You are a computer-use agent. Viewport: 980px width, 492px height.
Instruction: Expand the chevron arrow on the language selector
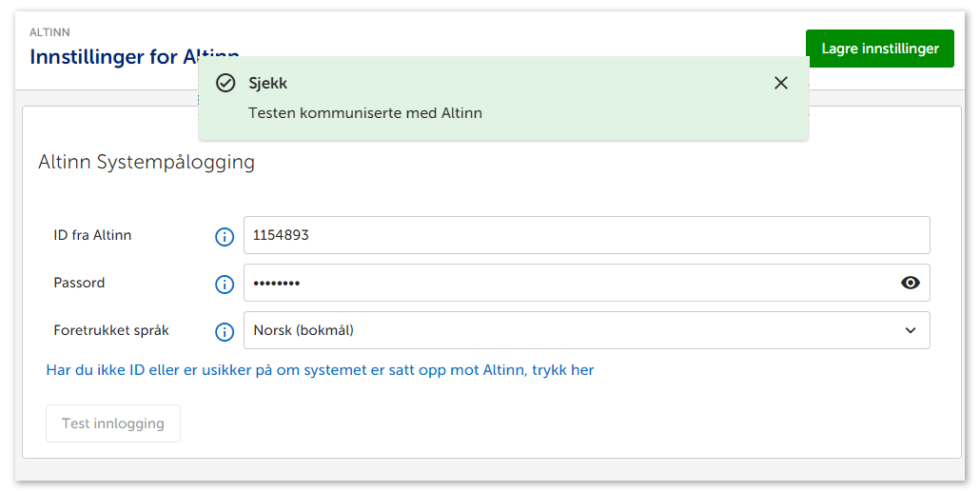[911, 330]
